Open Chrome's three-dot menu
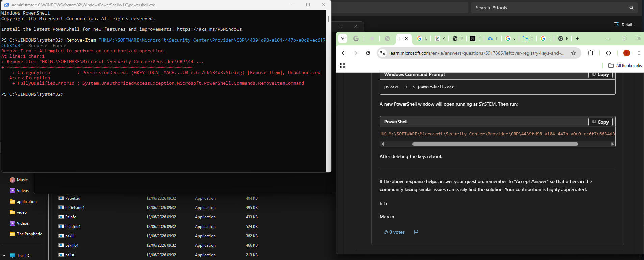Viewport: 644px width, 260px height. (639, 53)
